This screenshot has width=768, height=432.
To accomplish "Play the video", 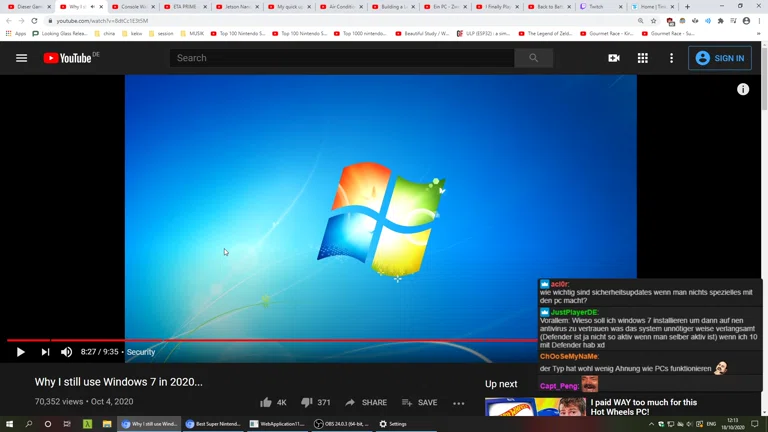I will 21,352.
